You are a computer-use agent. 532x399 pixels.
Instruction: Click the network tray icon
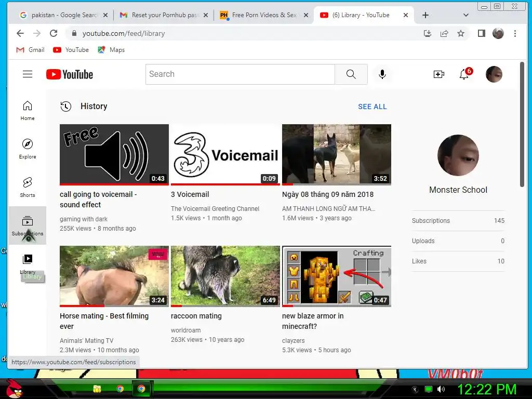pos(429,389)
